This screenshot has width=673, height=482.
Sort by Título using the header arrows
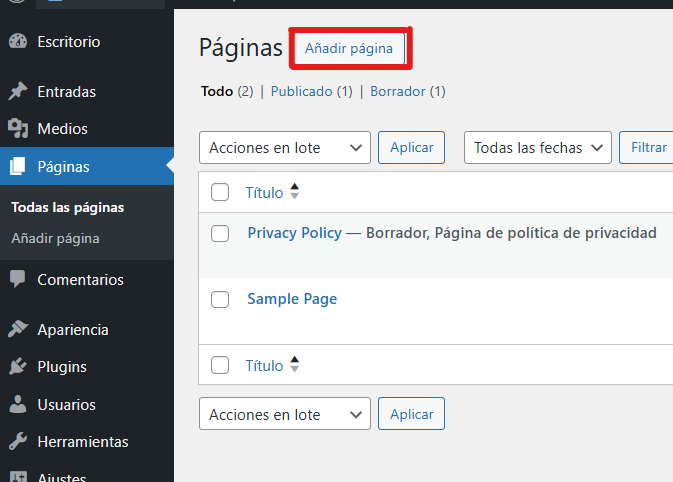(294, 192)
